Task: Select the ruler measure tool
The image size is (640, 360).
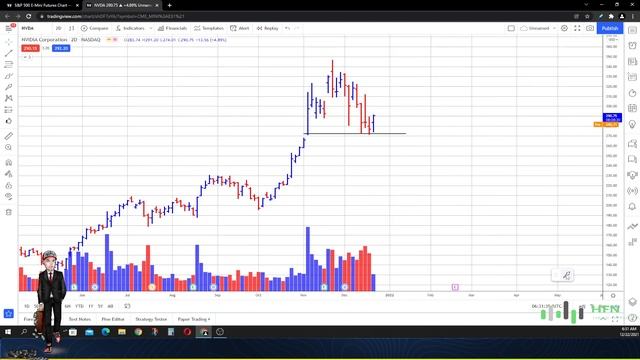Action: [x=9, y=136]
